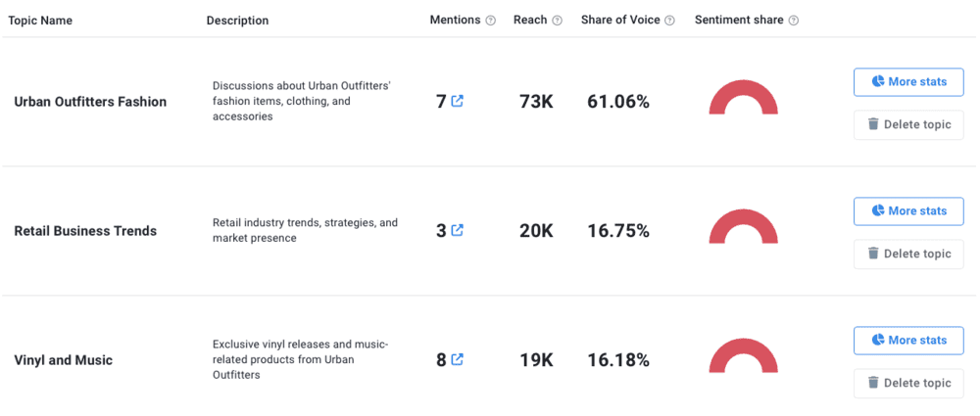Delete the Retail Business Trends topic
Screen dimensions: 980x416
click(x=908, y=254)
